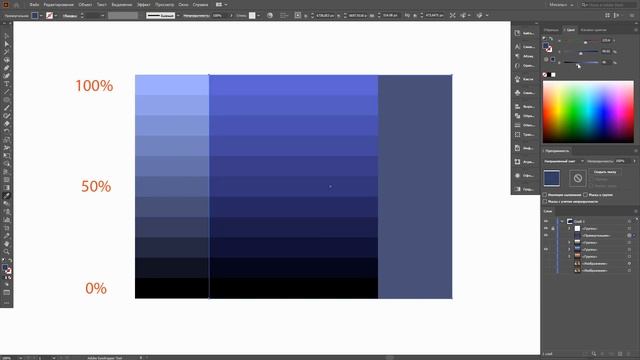Click target circle of Слой 1
Image resolution: width=640 pixels, height=360 pixels.
pos(629,221)
